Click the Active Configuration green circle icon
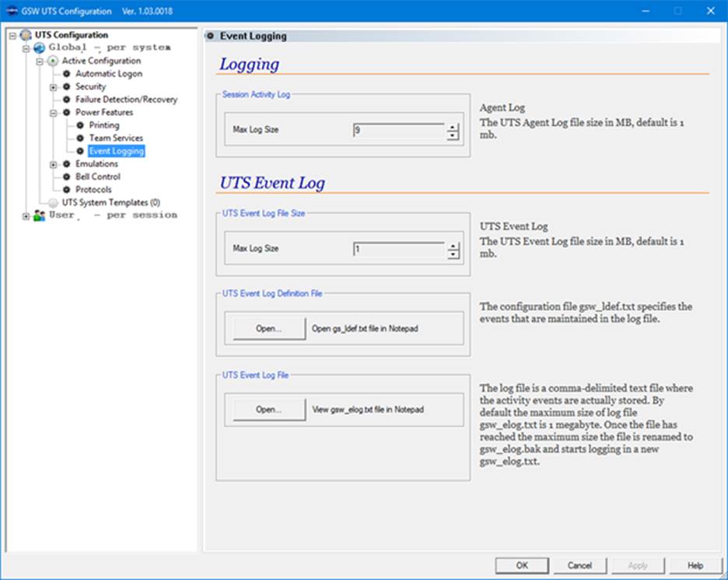 tap(54, 61)
